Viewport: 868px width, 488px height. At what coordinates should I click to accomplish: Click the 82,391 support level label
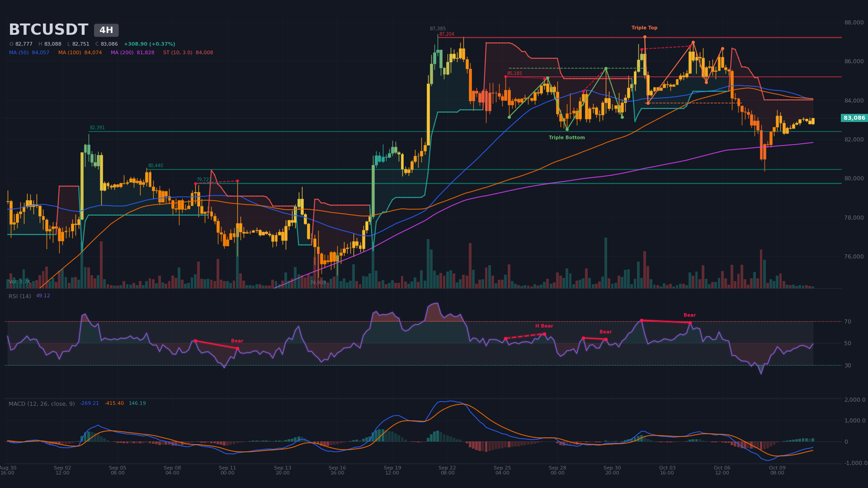[x=97, y=128]
